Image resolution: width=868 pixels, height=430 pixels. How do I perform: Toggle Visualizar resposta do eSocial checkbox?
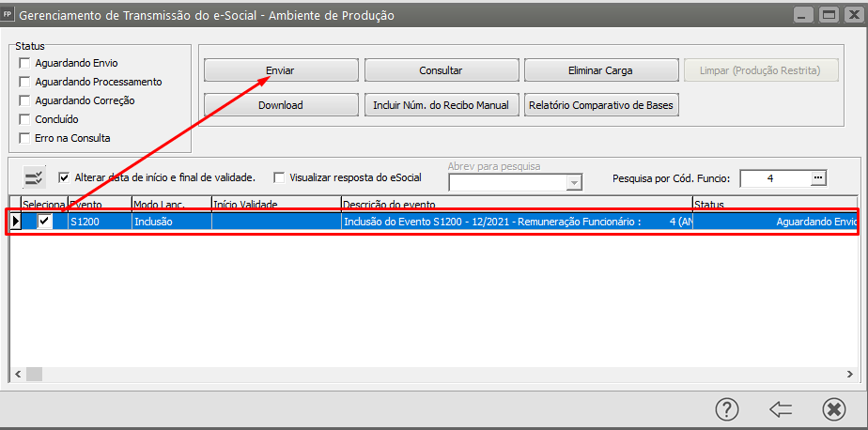(279, 177)
